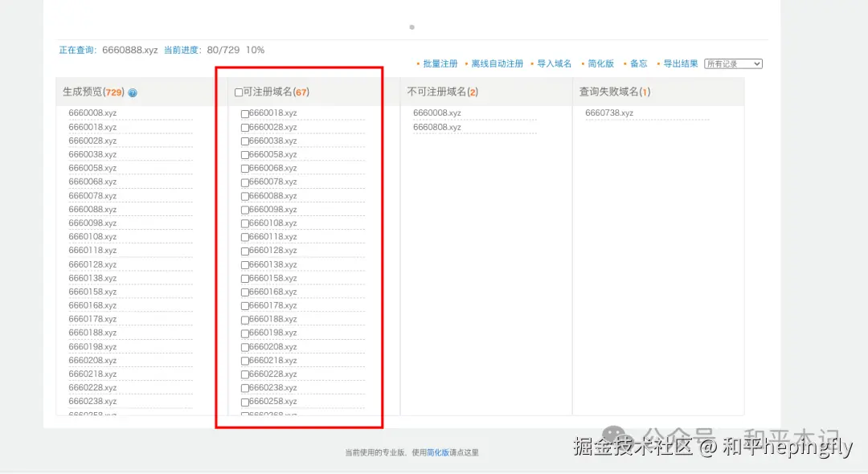The height and width of the screenshot is (474, 868).
Task: Check the box for 6660108.xyz
Action: point(244,224)
